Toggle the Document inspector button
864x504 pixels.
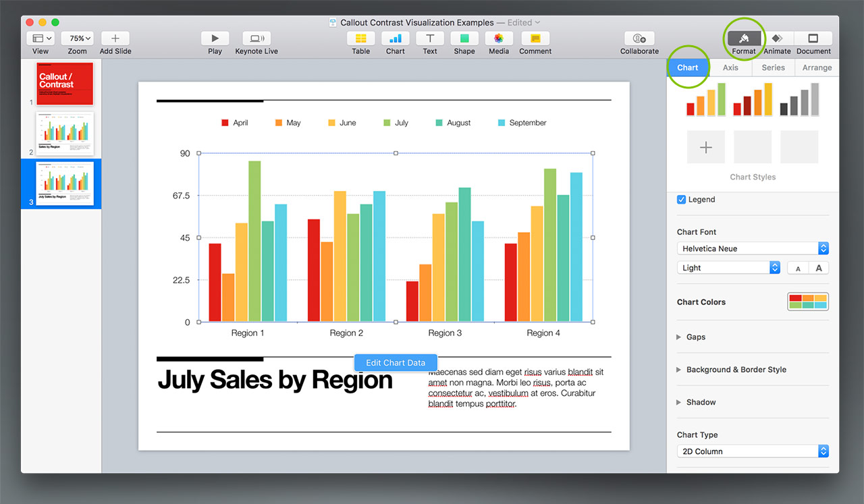click(x=813, y=39)
